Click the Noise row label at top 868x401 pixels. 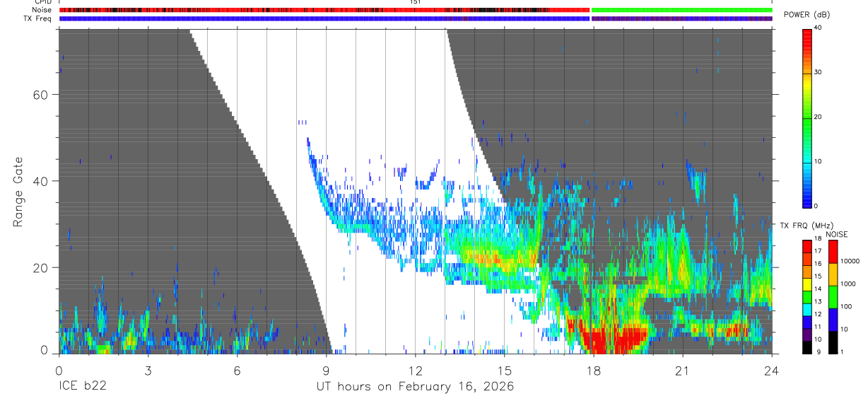click(42, 10)
